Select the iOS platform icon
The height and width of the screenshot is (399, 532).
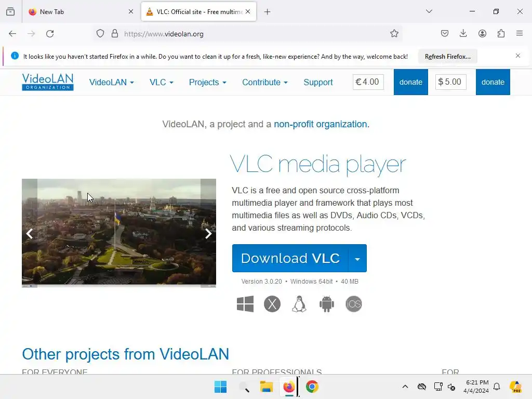coord(353,303)
